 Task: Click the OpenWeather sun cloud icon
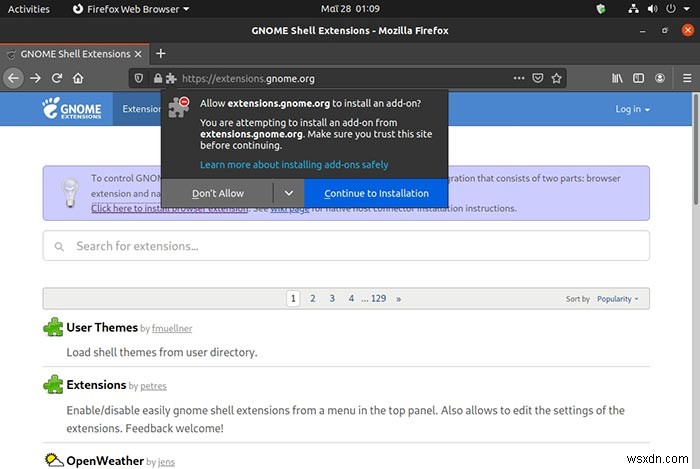pos(54,460)
